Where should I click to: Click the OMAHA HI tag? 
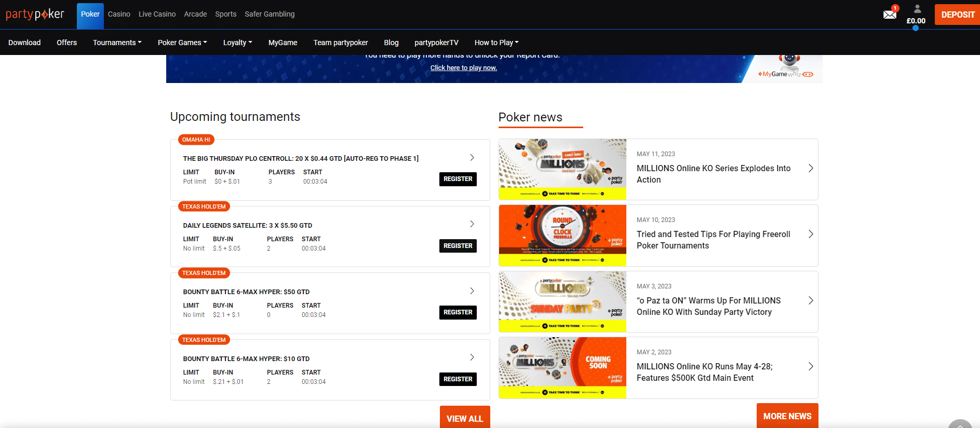[196, 140]
